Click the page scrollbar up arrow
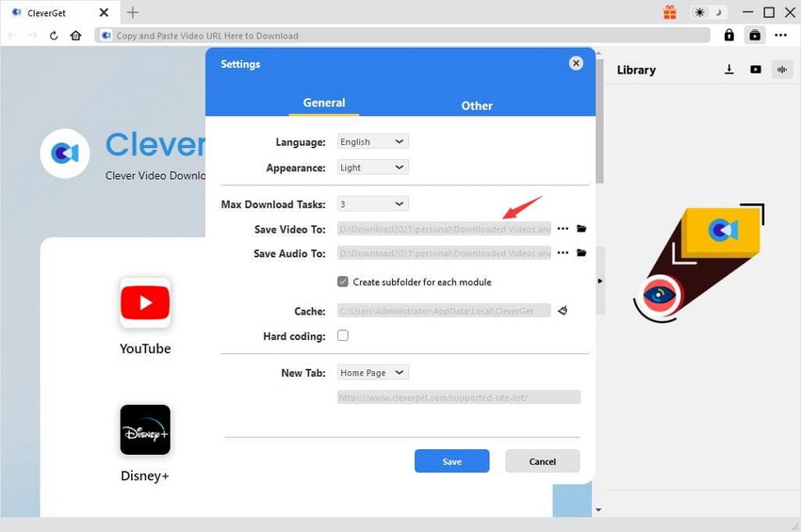 coord(598,53)
